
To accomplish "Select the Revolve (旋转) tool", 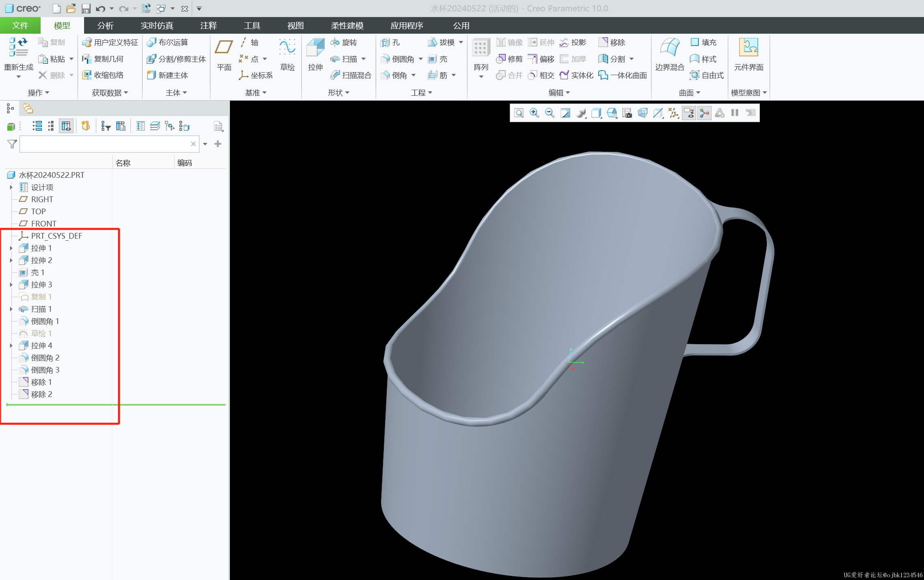I will pyautogui.click(x=344, y=43).
